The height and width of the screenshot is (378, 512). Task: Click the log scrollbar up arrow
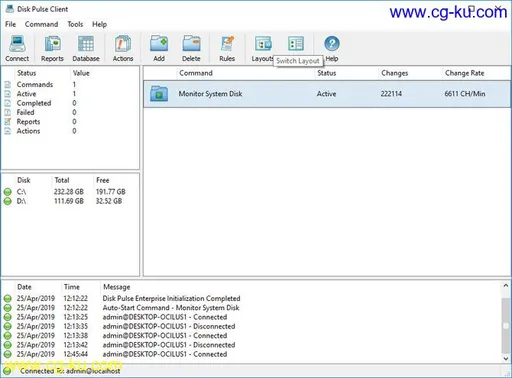coord(506,286)
